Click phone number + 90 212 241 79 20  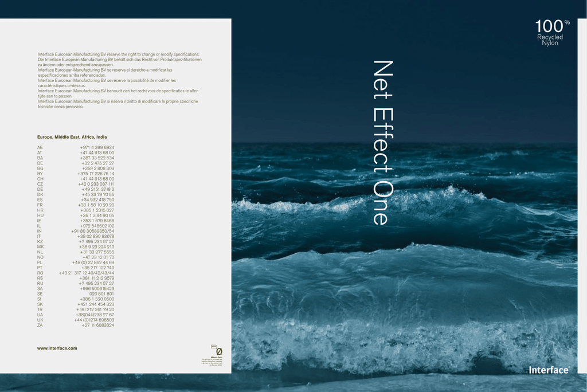[x=96, y=310]
